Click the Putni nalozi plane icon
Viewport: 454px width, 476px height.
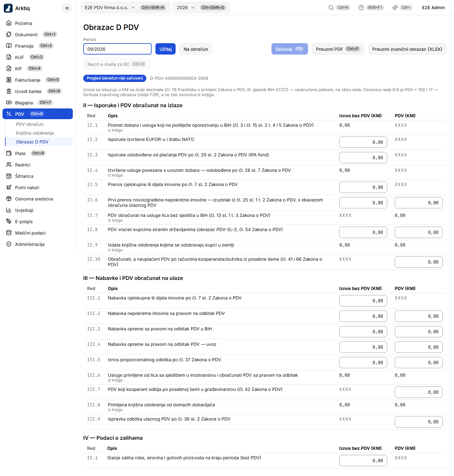point(9,188)
